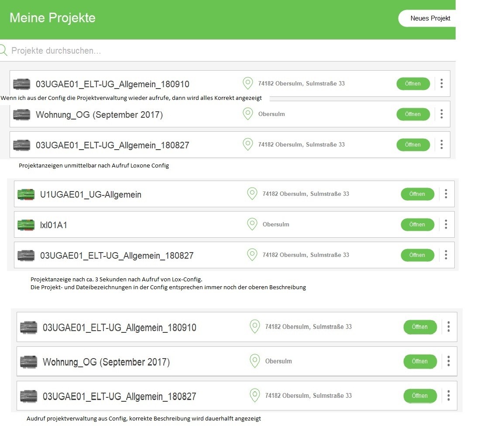Click location pin of Wohnung_OG in bottom list

(254, 361)
